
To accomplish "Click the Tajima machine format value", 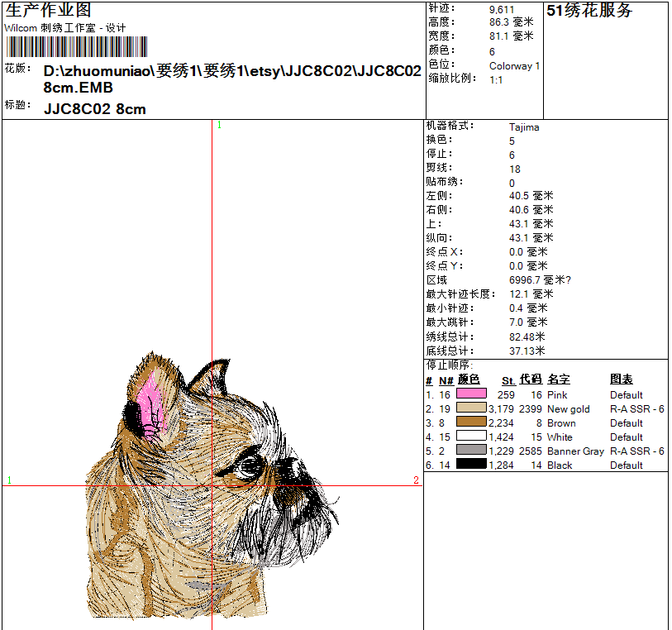I will pos(524,127).
